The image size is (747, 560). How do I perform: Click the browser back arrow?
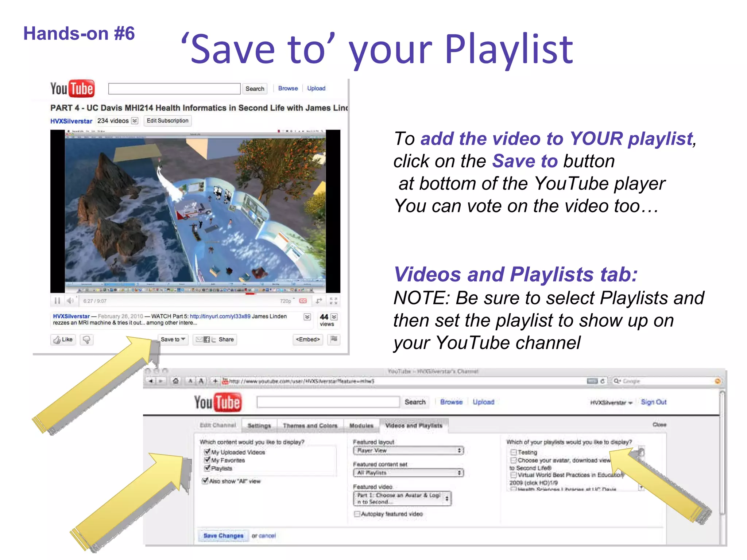(151, 381)
